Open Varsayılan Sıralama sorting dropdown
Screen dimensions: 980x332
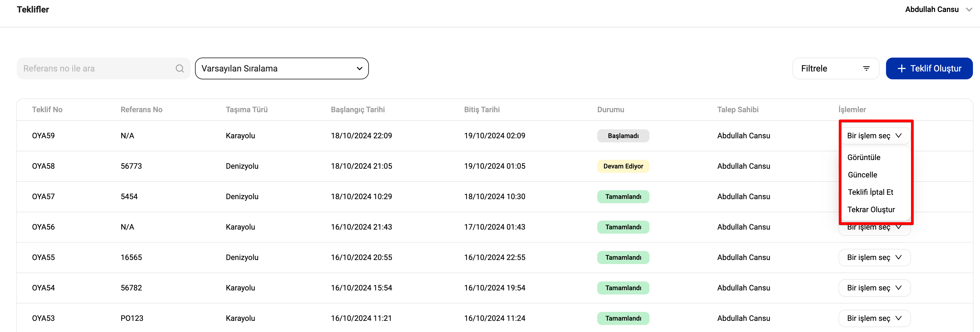[x=281, y=68]
